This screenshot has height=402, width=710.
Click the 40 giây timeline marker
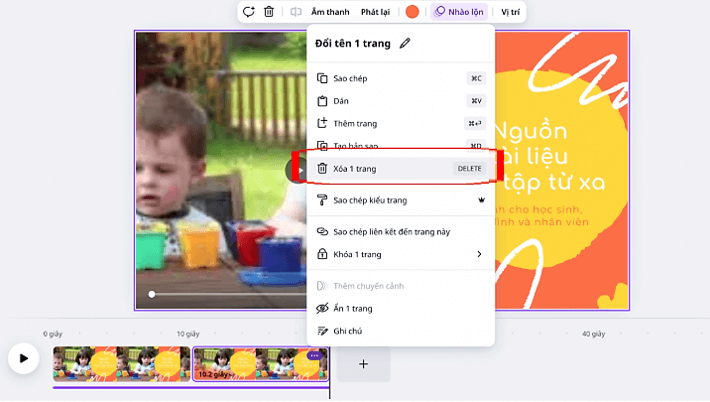click(x=594, y=334)
